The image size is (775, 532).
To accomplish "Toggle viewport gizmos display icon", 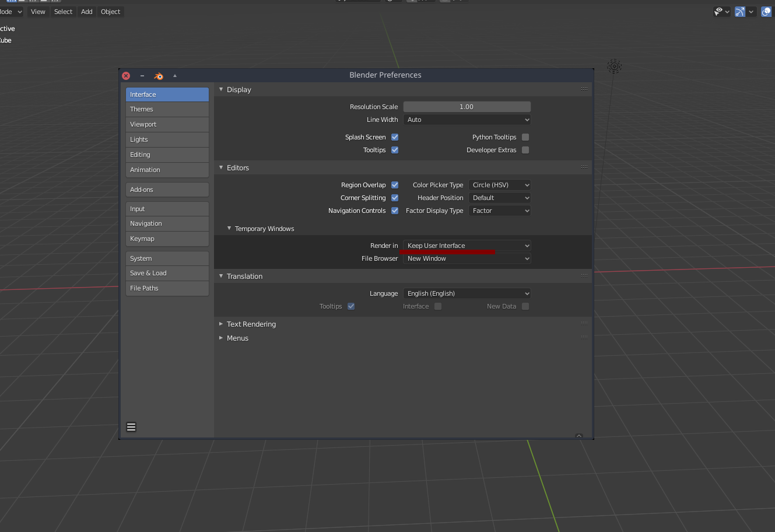I will 740,12.
